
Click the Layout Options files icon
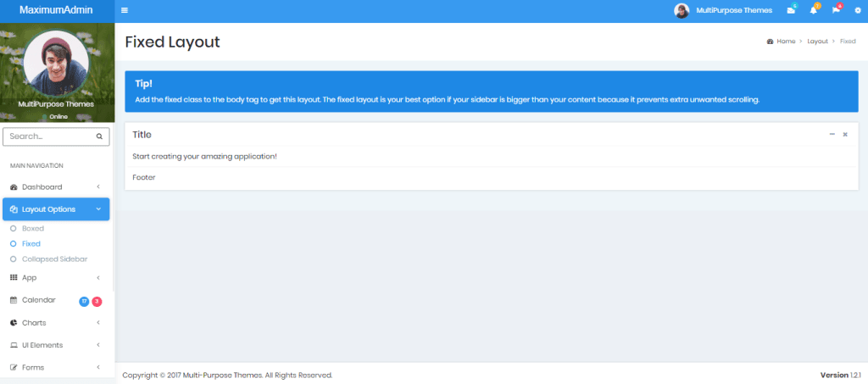[x=14, y=209]
